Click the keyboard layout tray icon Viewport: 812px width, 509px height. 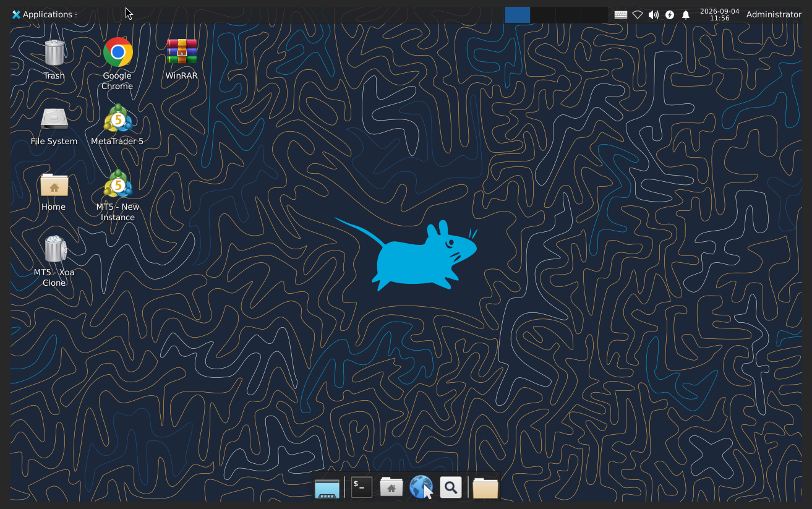[x=621, y=15]
